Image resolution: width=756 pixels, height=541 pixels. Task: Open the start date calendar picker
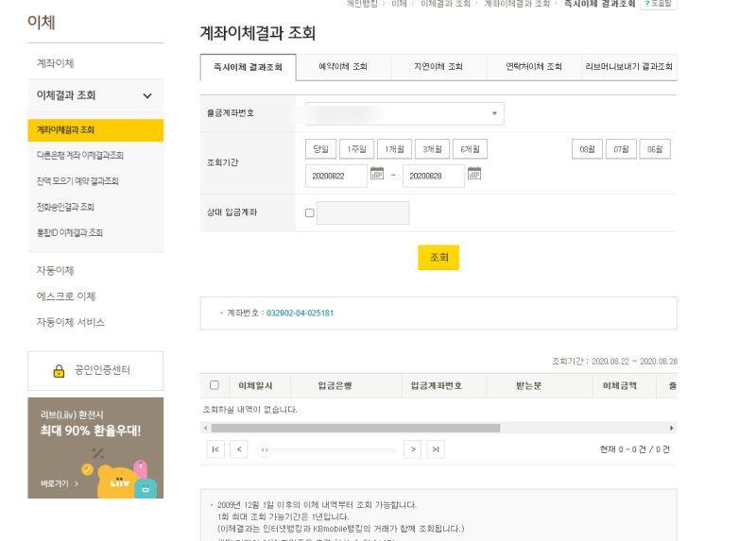point(376,174)
